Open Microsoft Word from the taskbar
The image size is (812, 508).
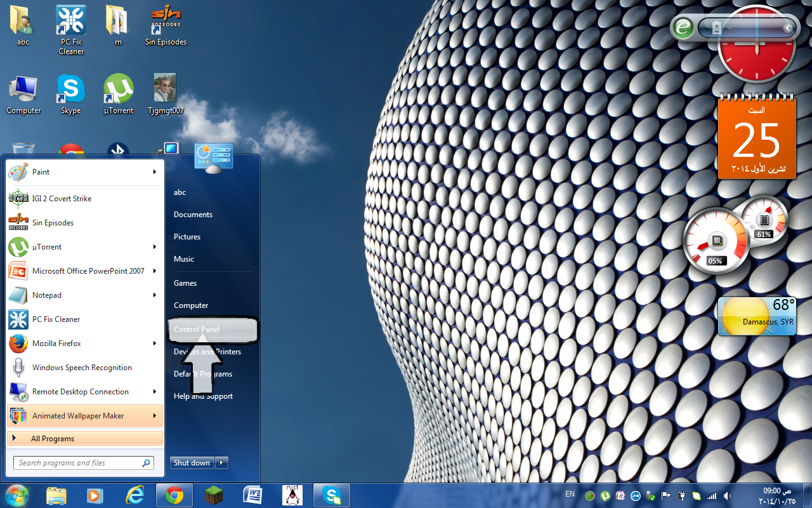click(252, 495)
